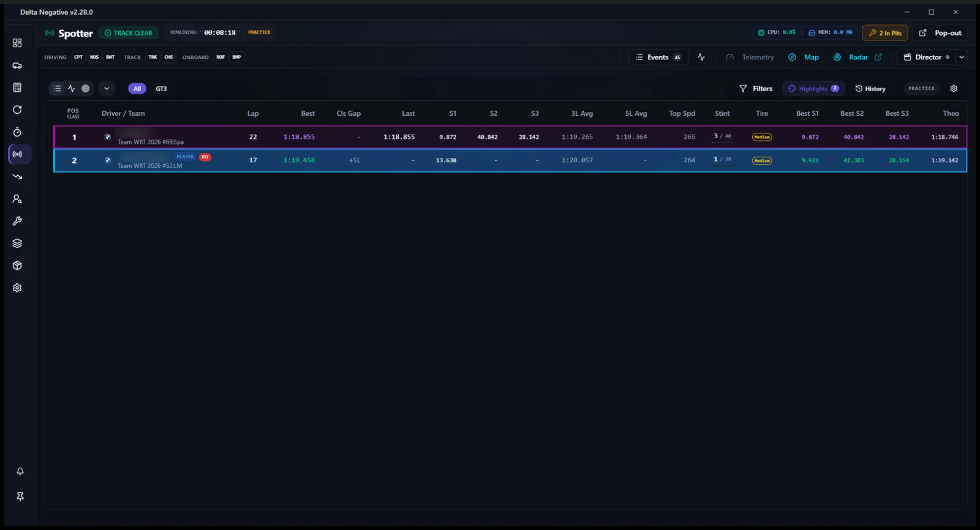Click the refresh arrow icon in sidebar

(x=17, y=110)
